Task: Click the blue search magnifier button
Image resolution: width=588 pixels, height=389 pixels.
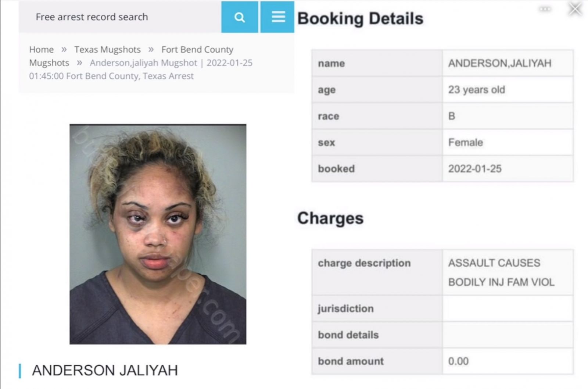Action: click(240, 17)
